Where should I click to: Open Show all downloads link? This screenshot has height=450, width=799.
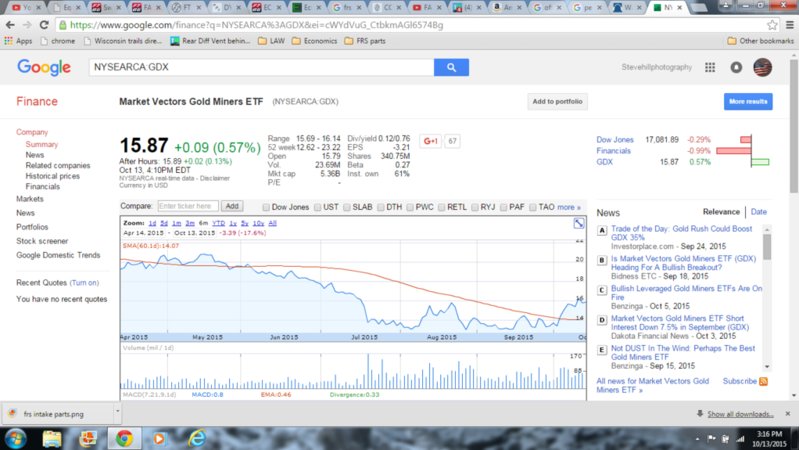point(740,414)
